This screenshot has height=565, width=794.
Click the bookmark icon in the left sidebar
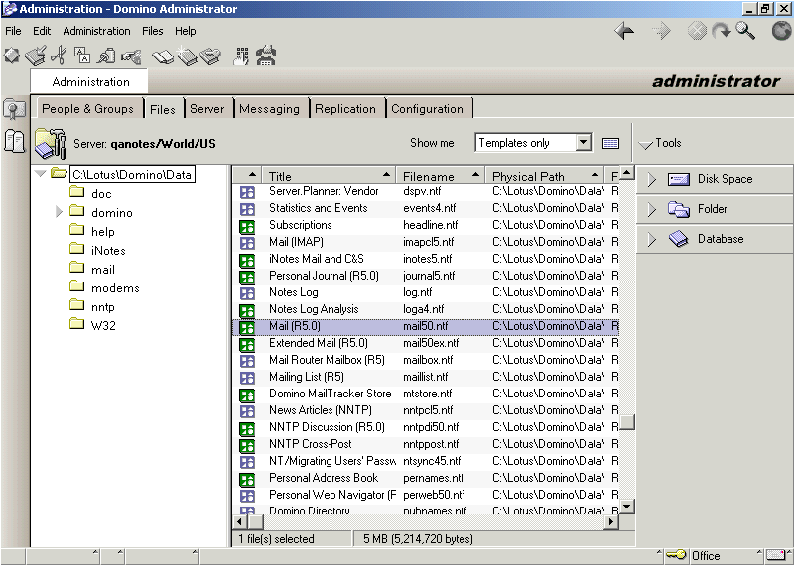point(14,108)
